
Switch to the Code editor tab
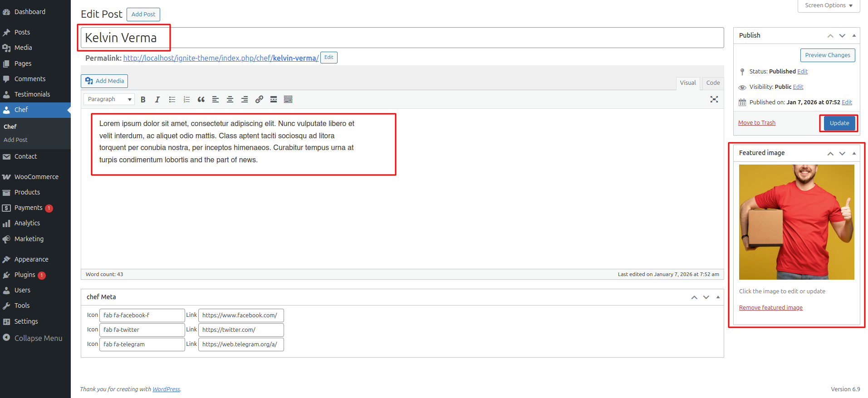(x=712, y=83)
